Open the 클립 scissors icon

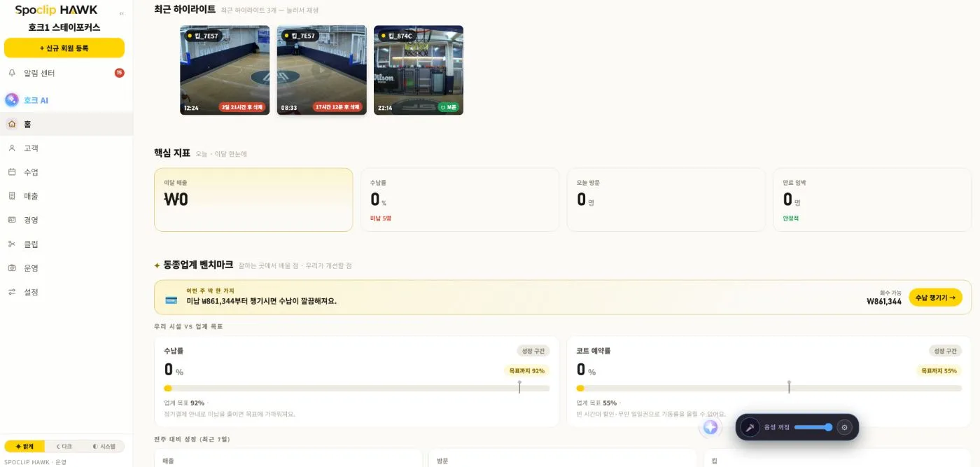[x=12, y=244]
